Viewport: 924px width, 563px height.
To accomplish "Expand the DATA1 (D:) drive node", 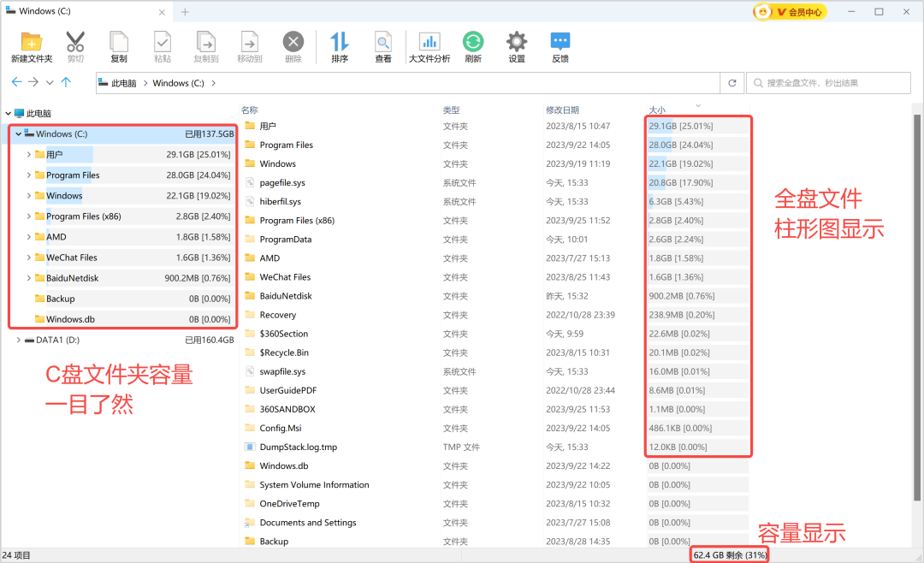I will coord(18,340).
